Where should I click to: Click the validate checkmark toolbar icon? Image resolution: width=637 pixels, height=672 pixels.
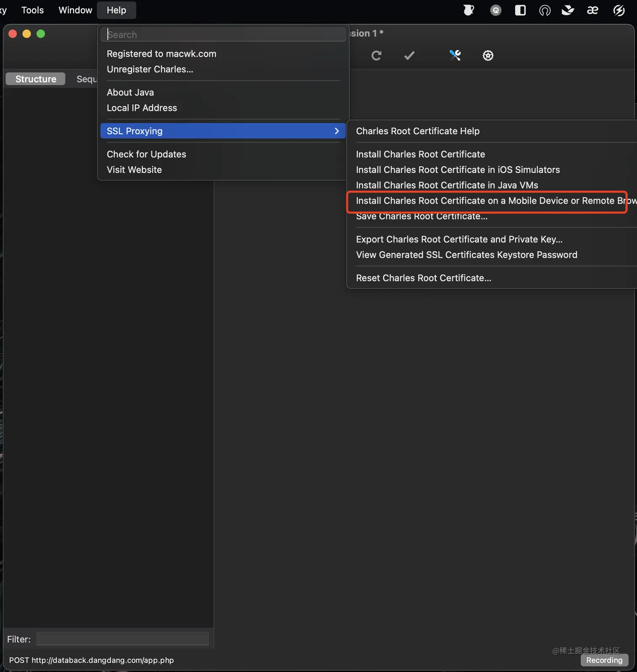pyautogui.click(x=409, y=55)
